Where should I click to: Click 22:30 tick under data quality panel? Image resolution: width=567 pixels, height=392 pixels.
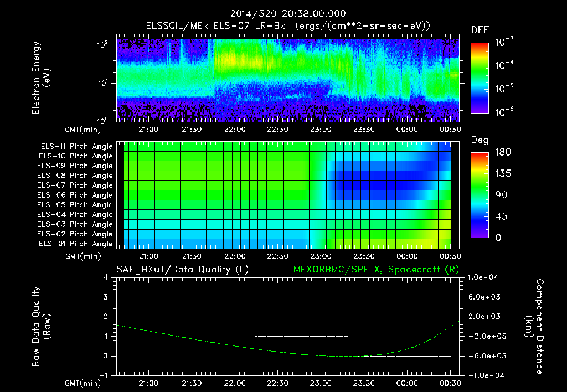pos(278,383)
